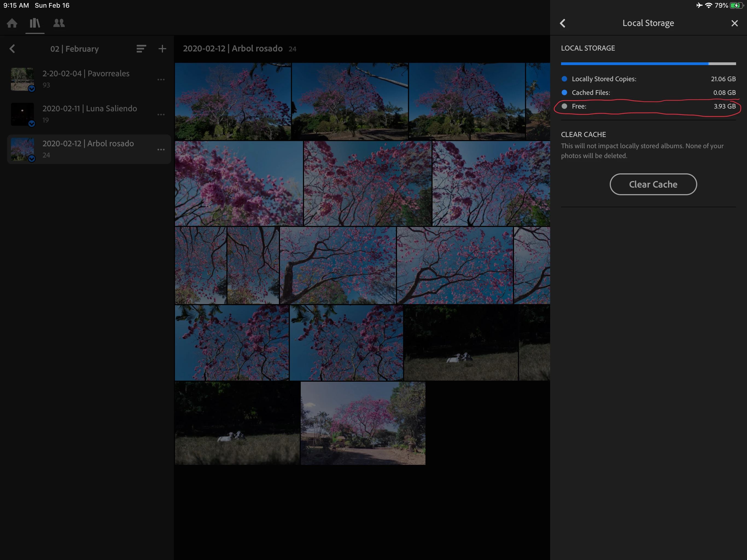Open options for Luna Saliendo album

tap(161, 115)
